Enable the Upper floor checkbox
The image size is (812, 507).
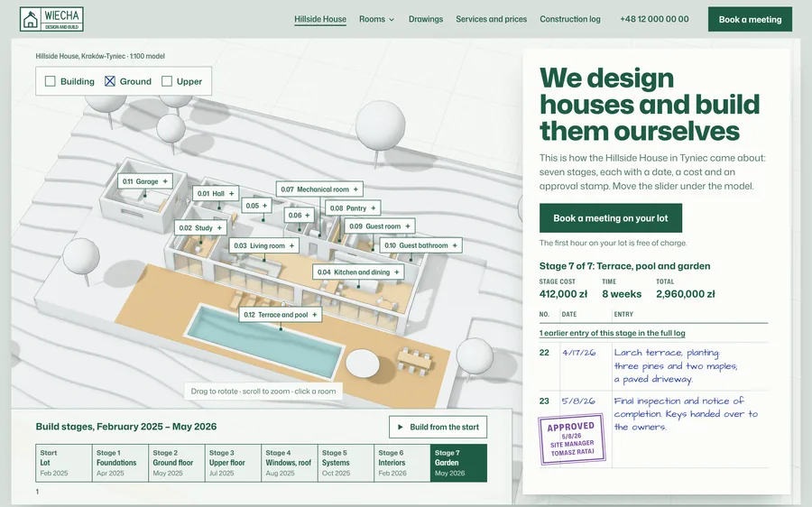167,81
